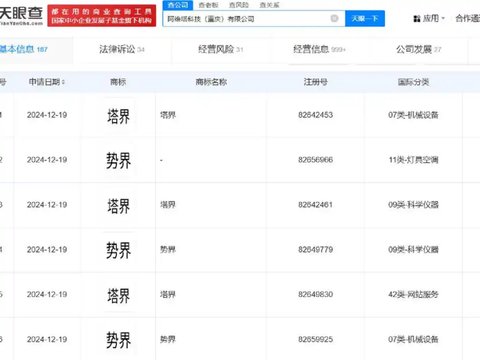480x360 pixels.
Task: Open 塔界 trademark image for 82642461
Action: click(x=118, y=206)
